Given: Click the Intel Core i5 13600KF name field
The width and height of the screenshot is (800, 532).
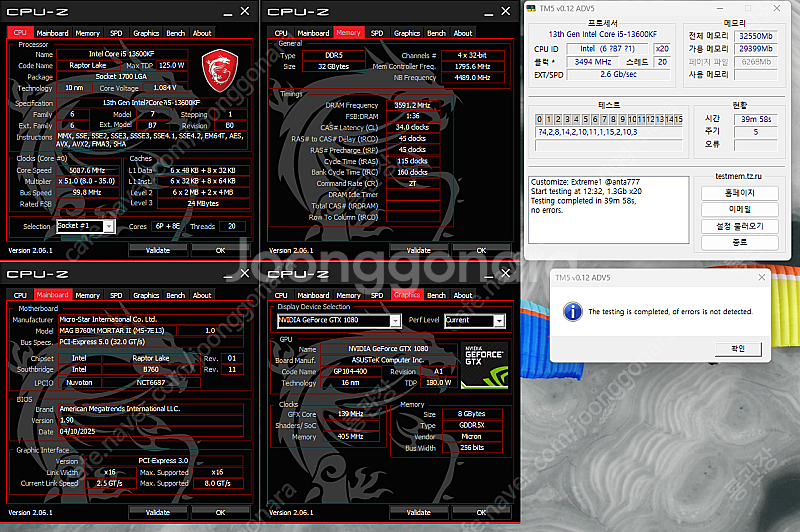Looking at the screenshot, I should [x=121, y=54].
